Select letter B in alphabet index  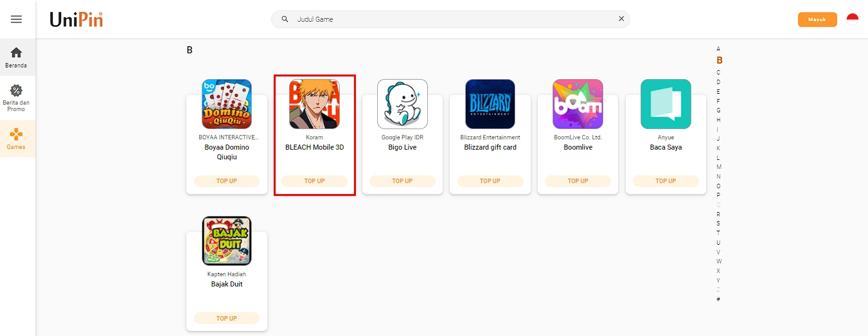[x=720, y=60]
